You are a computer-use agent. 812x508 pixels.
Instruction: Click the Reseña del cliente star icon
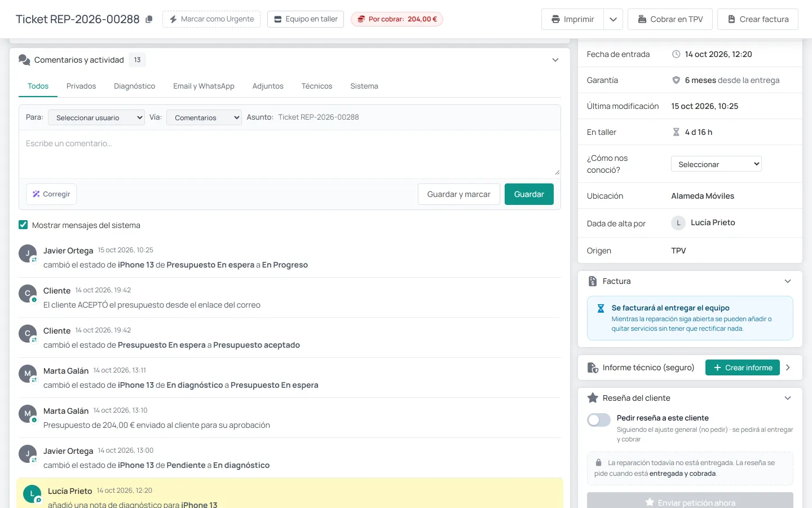pyautogui.click(x=593, y=398)
